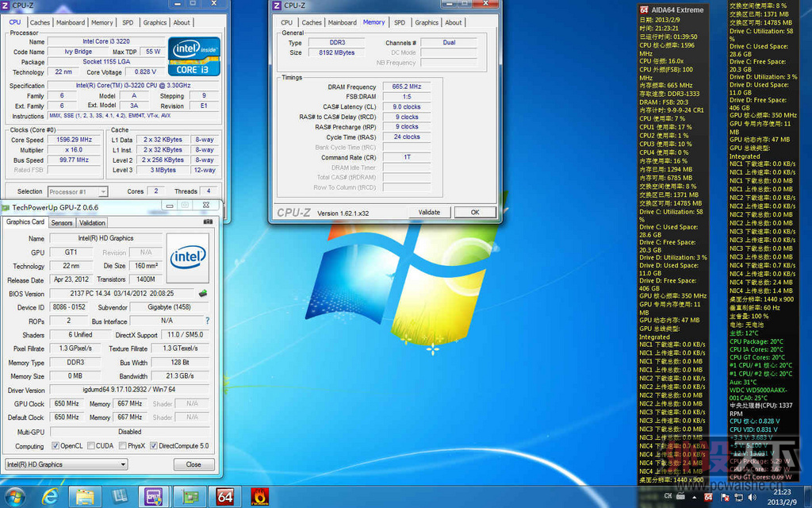Switch to the purple CPU-Z taskbar icon
This screenshot has height=508, width=812.
153,497
